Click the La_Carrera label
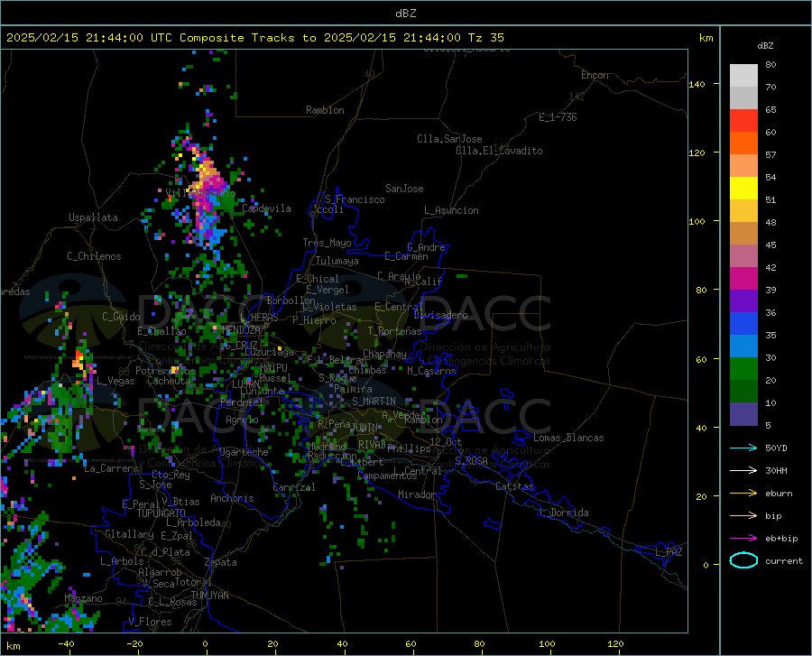The height and width of the screenshot is (656, 812). [x=111, y=468]
